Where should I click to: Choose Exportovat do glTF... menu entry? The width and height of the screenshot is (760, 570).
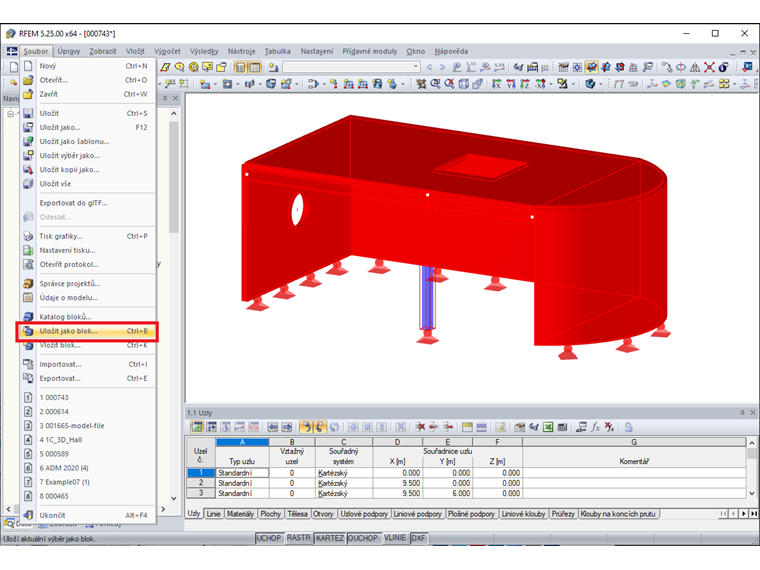(87, 203)
